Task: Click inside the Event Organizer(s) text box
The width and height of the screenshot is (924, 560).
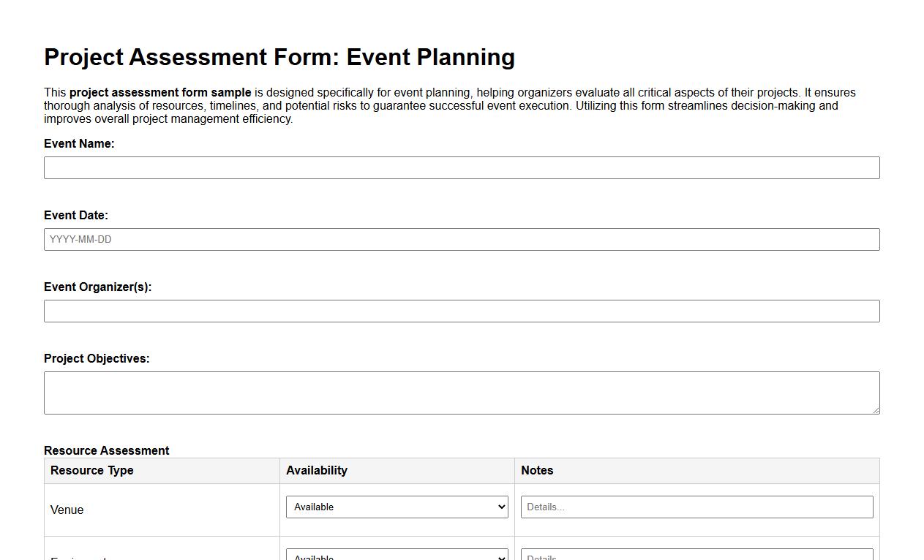Action: coord(462,311)
